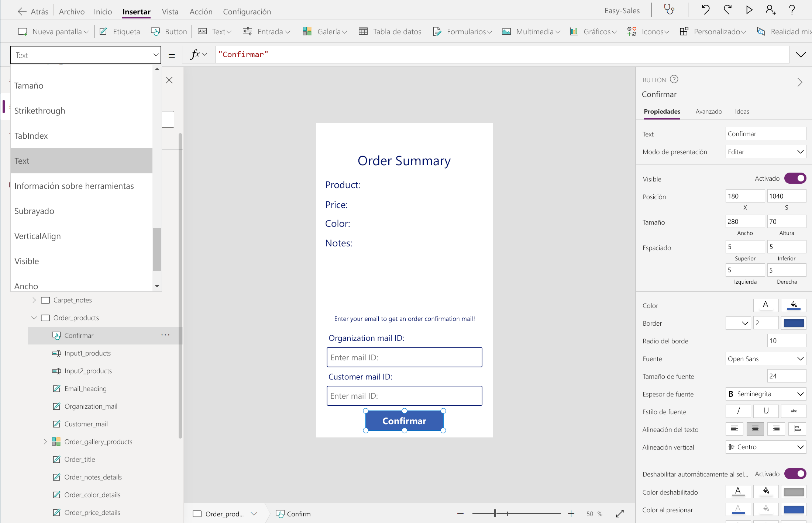The height and width of the screenshot is (523, 812).
Task: Open the app checker stethoscope icon
Action: 669,10
